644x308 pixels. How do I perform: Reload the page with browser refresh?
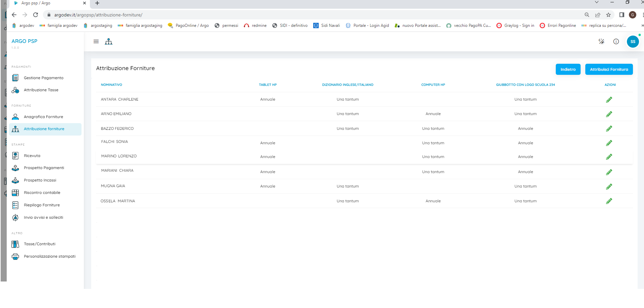pyautogui.click(x=36, y=15)
